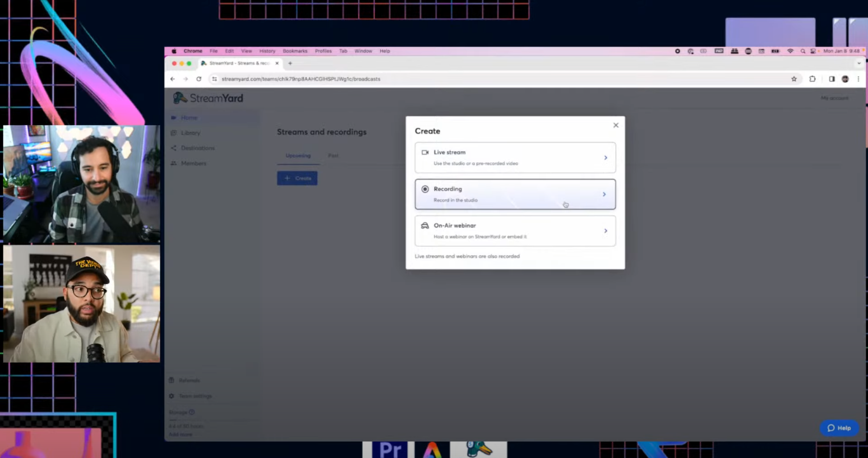Click the Destinations share icon
This screenshot has width=868, height=458.
point(173,148)
